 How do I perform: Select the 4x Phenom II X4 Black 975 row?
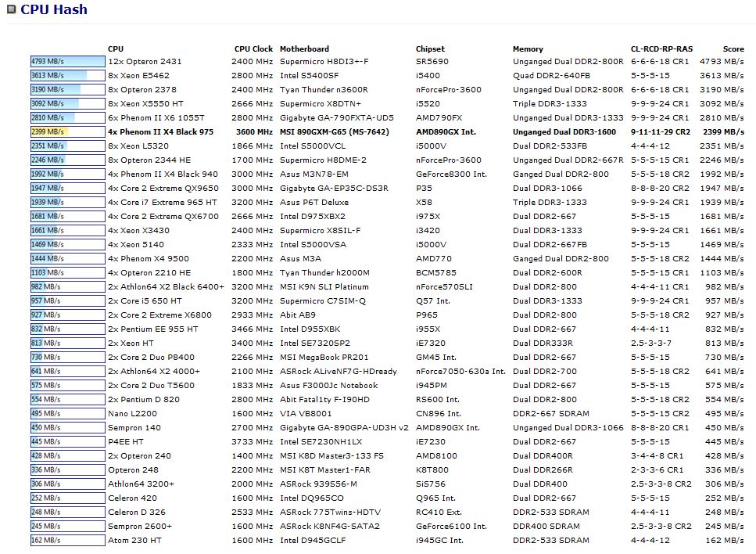160,131
